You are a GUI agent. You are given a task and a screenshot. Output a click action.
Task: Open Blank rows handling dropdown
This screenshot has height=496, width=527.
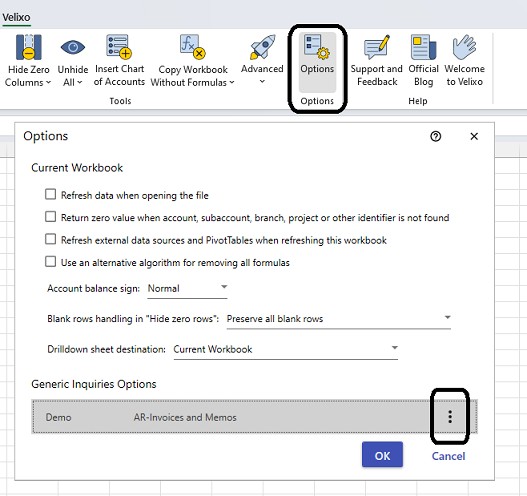pos(338,319)
